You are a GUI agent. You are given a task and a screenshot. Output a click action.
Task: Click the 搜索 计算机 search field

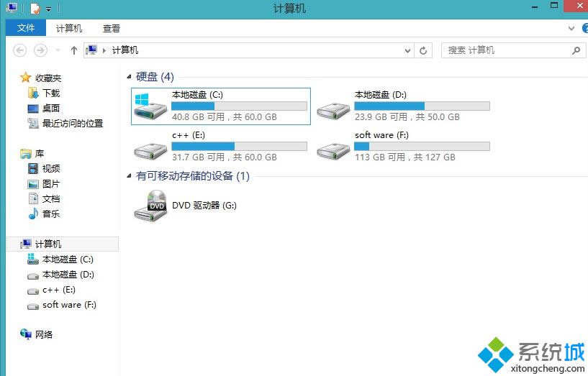point(505,50)
